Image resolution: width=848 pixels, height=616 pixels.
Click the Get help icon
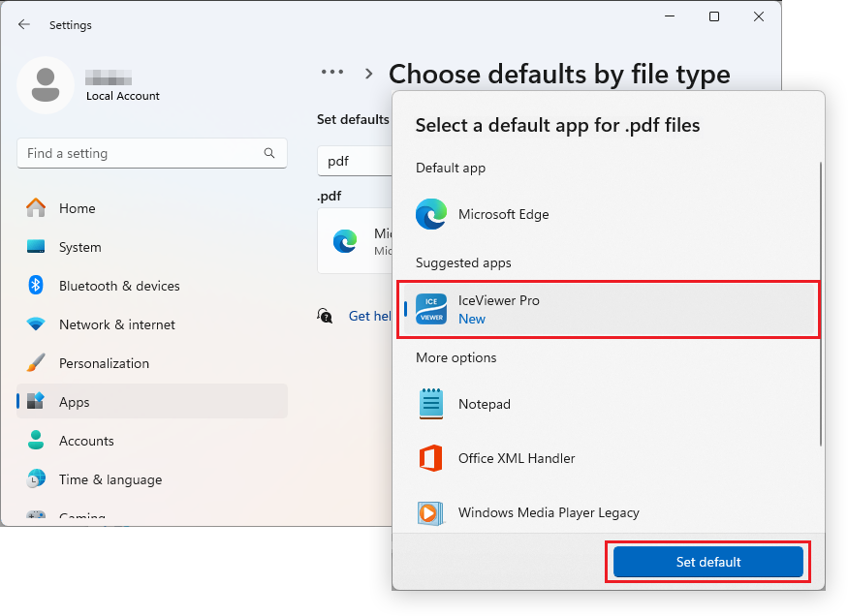point(325,316)
